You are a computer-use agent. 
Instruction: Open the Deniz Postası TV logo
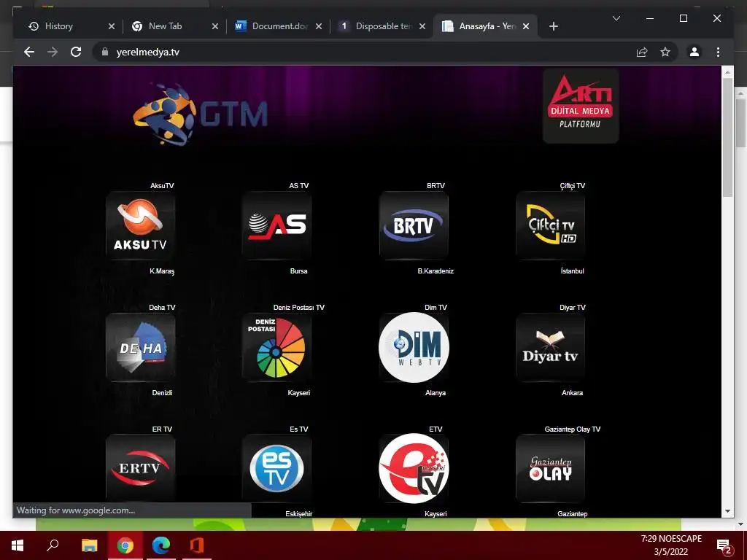point(276,347)
